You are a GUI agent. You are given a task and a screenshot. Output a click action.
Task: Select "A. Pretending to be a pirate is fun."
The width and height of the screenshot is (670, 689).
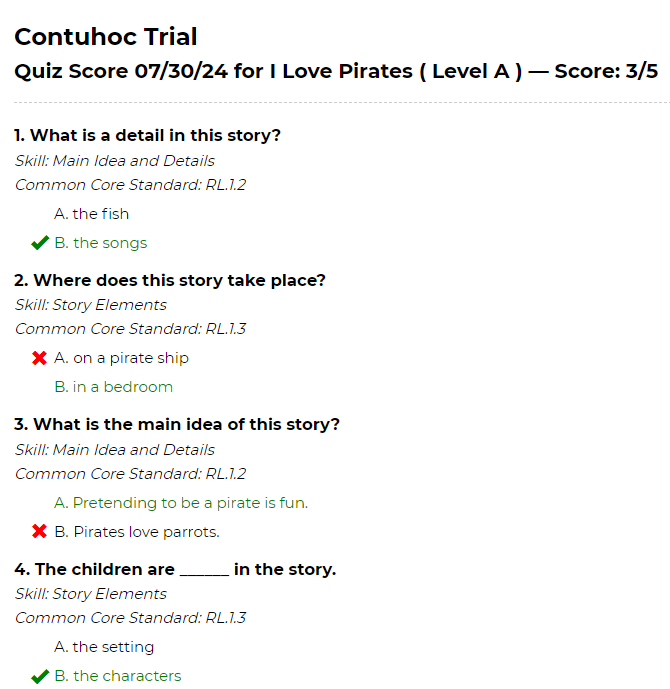pos(181,503)
